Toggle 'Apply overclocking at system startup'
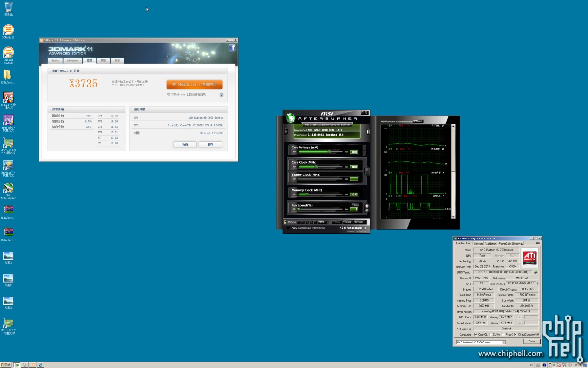The height and width of the screenshot is (368, 588). (x=288, y=228)
